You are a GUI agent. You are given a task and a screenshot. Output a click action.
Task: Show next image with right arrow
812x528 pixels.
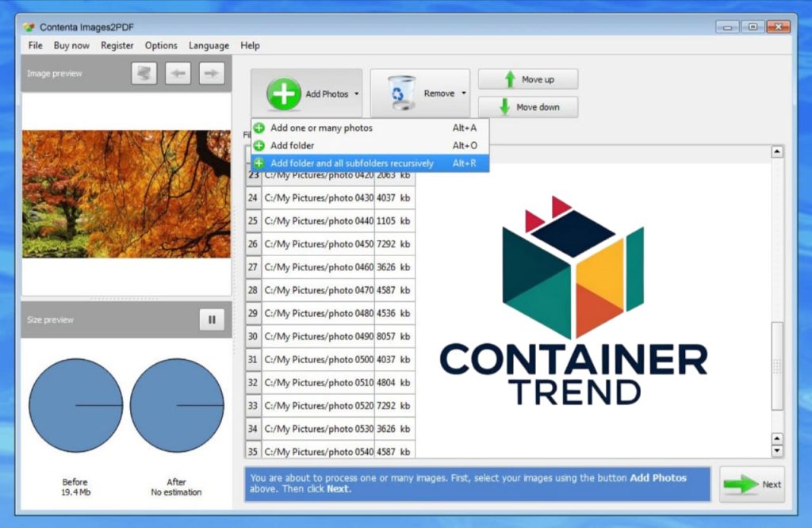212,73
